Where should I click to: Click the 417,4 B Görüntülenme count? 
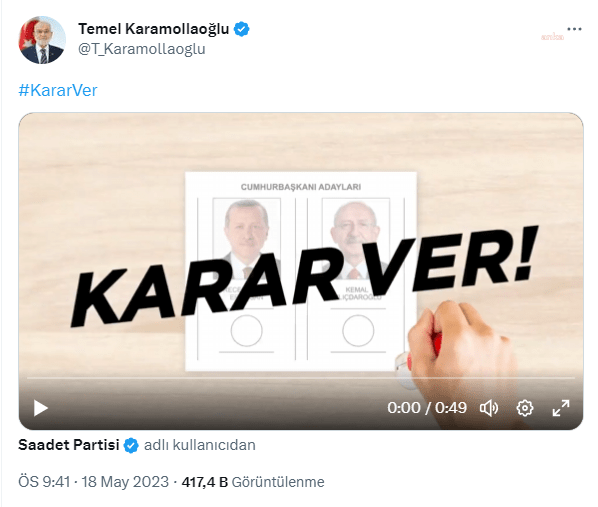[x=253, y=482]
